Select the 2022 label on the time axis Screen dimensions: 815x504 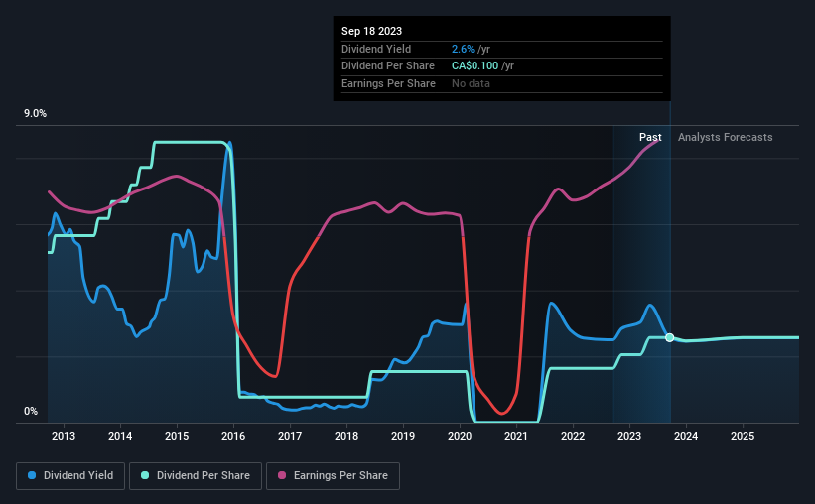click(573, 436)
